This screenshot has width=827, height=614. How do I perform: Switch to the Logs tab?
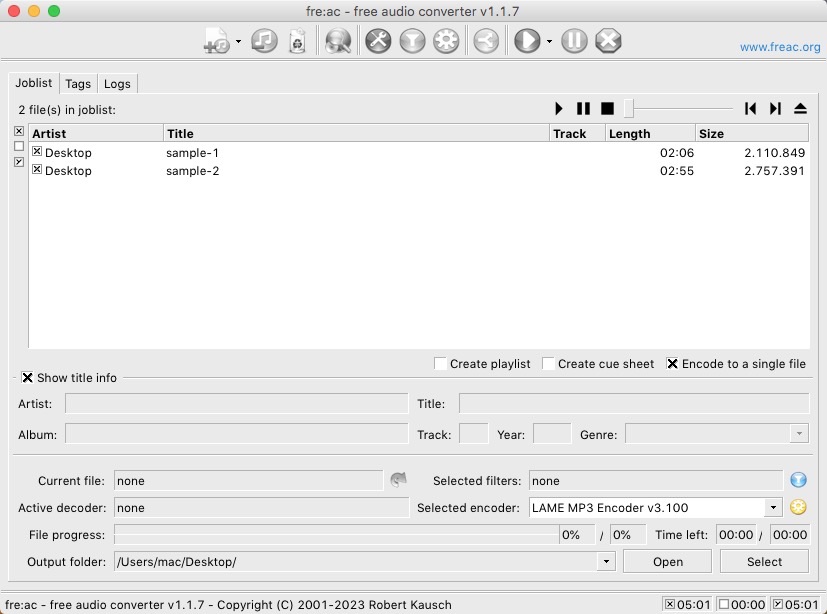click(x=117, y=84)
